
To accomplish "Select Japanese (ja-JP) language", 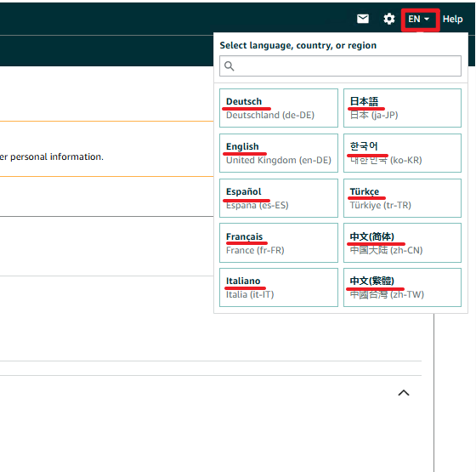I will (x=402, y=108).
